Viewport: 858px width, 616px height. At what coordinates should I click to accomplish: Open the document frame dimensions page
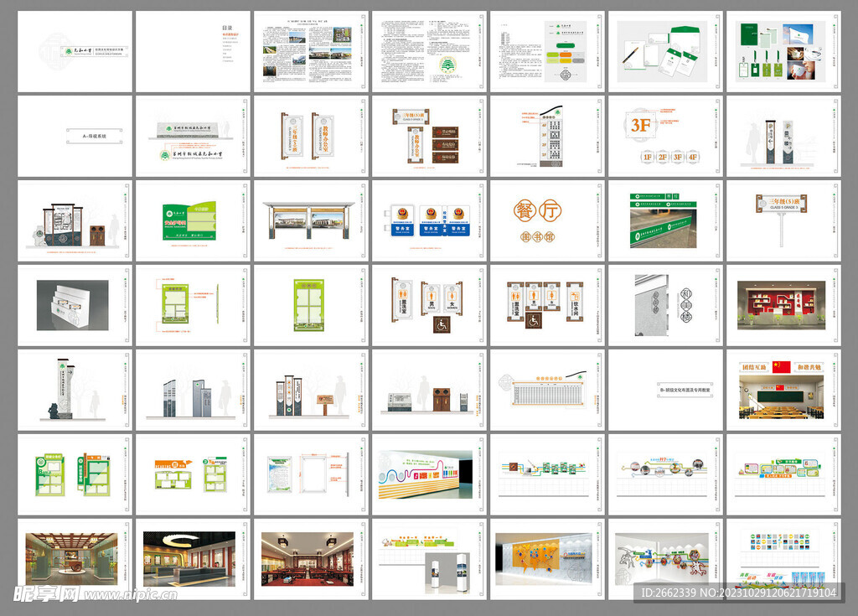pos(312,474)
